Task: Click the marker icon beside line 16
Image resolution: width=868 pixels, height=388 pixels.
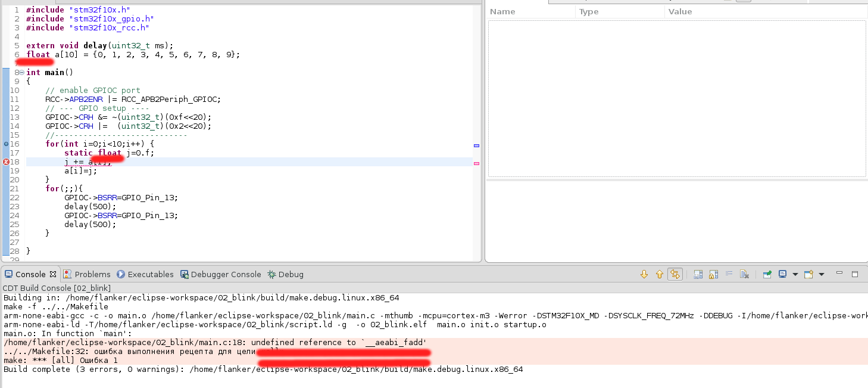Action: click(x=6, y=144)
